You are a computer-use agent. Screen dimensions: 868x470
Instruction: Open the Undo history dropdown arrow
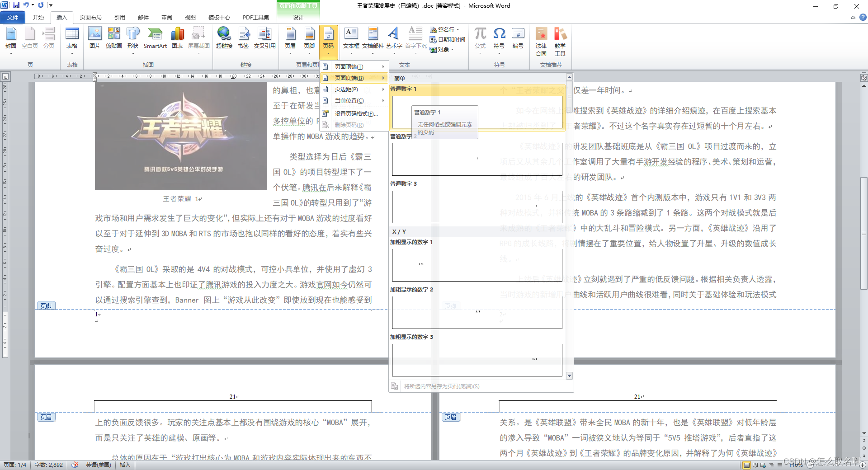(33, 5)
